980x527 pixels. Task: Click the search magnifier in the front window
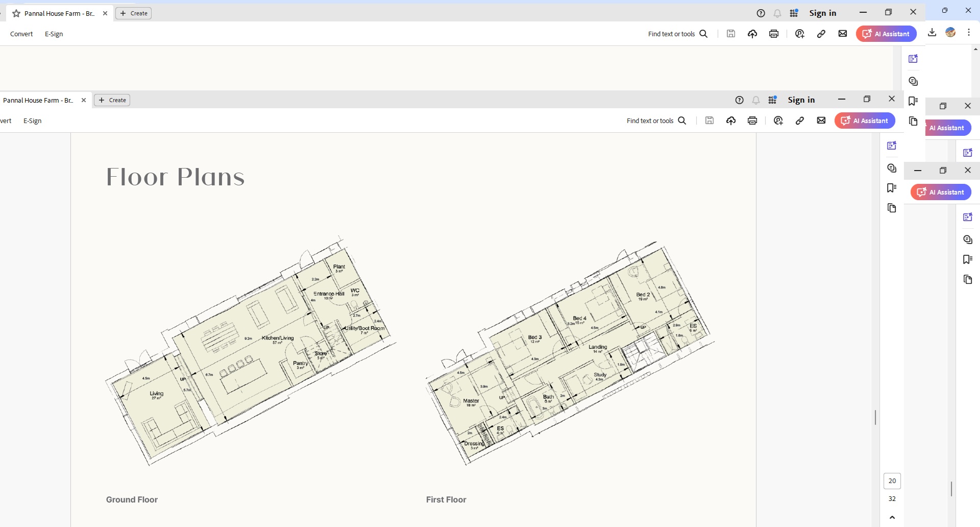(x=682, y=121)
